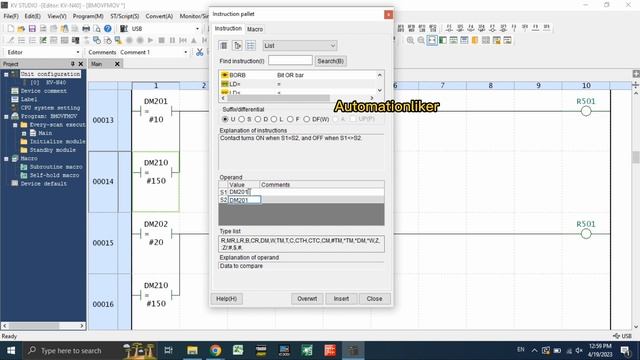Click the Zoom in magnifier icon
The width and height of the screenshot is (640, 360).
[x=410, y=40]
